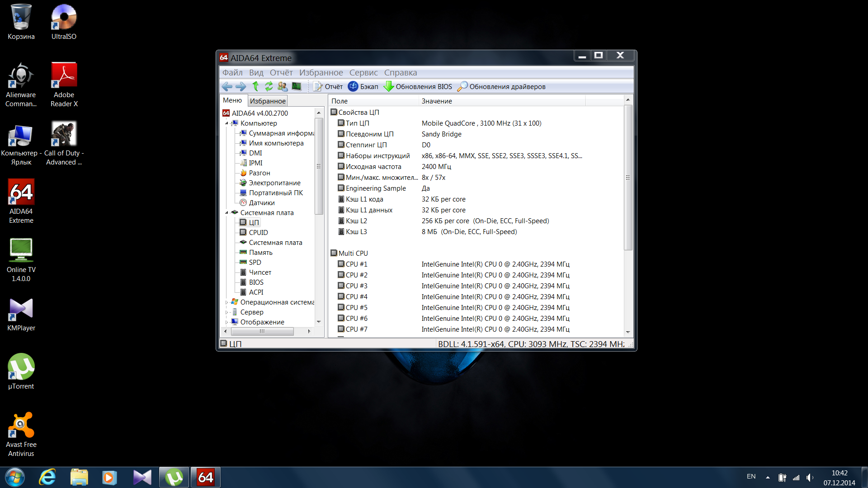Select the Call of Duty Advanced desktop icon
This screenshot has height=488, width=868.
pos(64,143)
